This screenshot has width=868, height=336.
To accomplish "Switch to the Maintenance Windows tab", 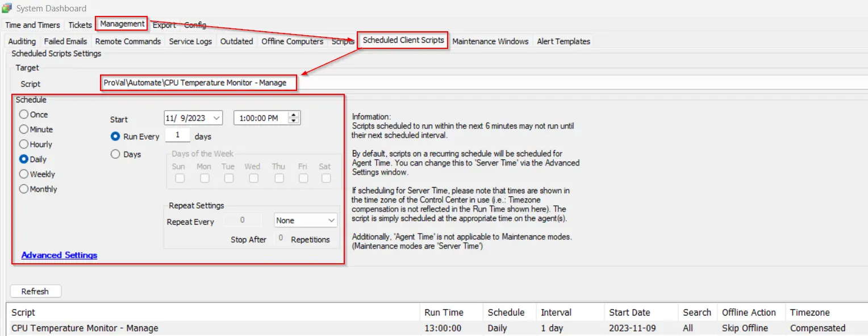I will coord(490,42).
